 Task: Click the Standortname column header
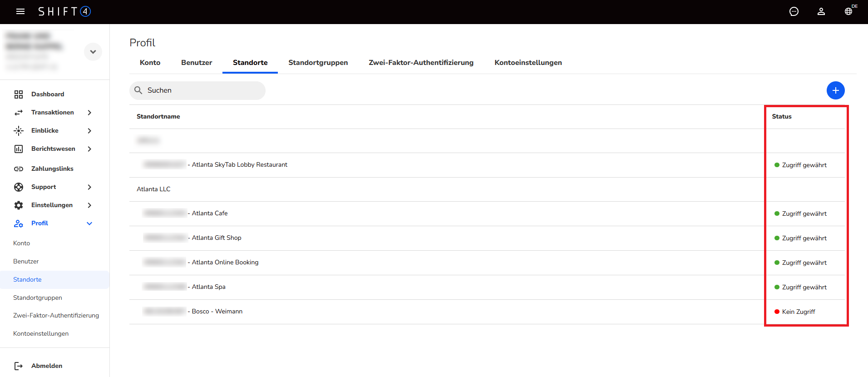point(158,116)
